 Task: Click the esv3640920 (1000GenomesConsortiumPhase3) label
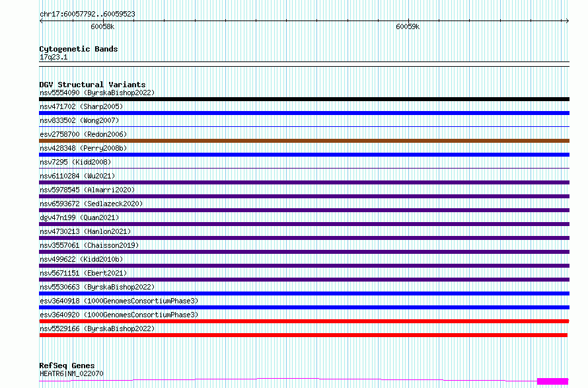click(119, 315)
